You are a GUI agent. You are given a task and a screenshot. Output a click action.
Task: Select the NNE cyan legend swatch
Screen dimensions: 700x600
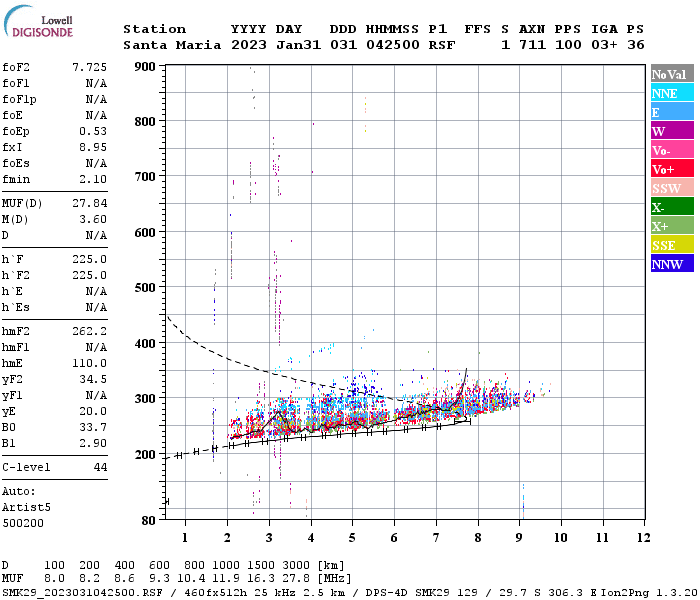coord(672,92)
